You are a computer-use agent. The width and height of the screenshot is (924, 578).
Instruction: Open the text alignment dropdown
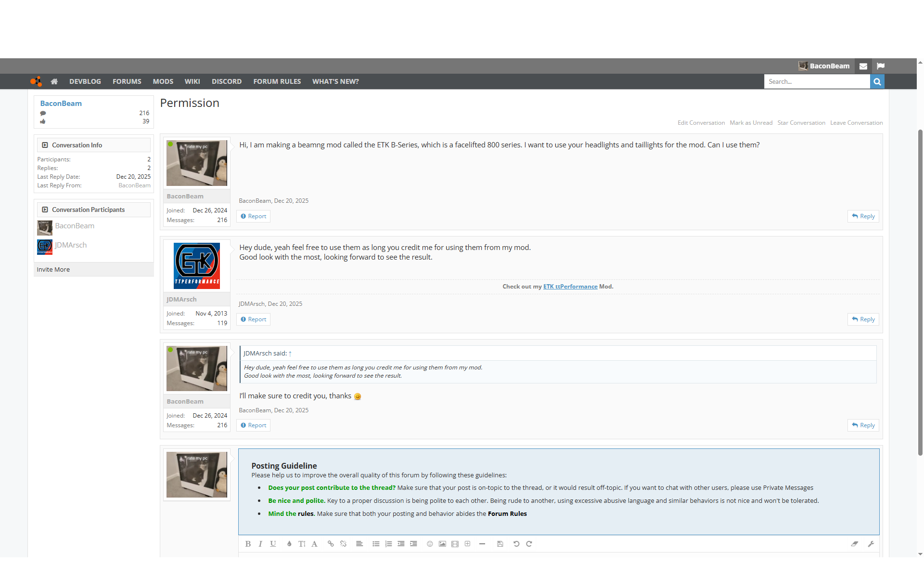click(x=359, y=544)
